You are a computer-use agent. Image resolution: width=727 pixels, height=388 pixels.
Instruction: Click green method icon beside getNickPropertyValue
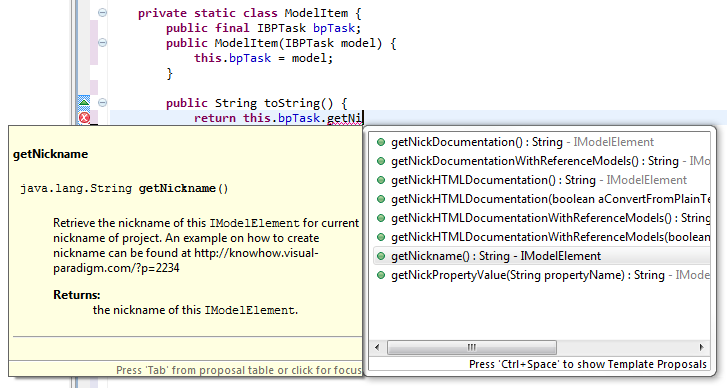point(381,275)
